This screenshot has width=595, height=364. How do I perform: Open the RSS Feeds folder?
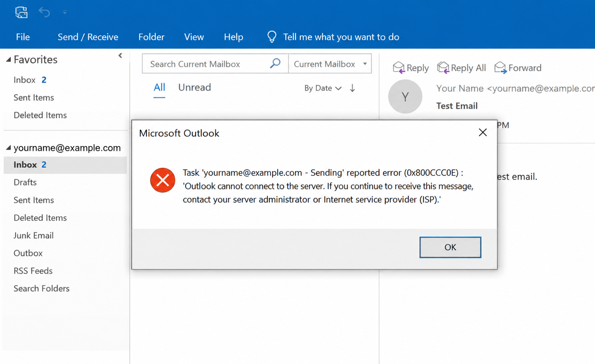click(x=33, y=271)
